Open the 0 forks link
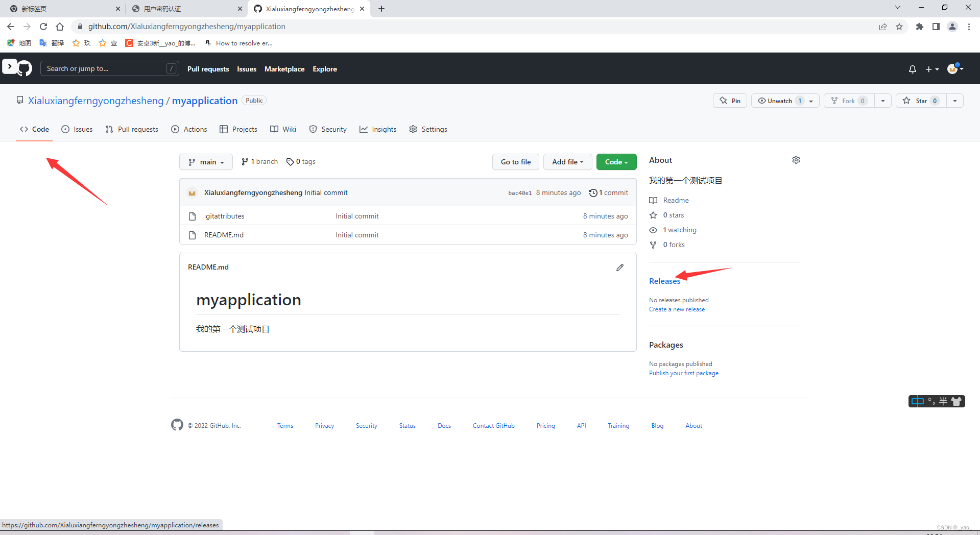980x535 pixels. coord(667,245)
